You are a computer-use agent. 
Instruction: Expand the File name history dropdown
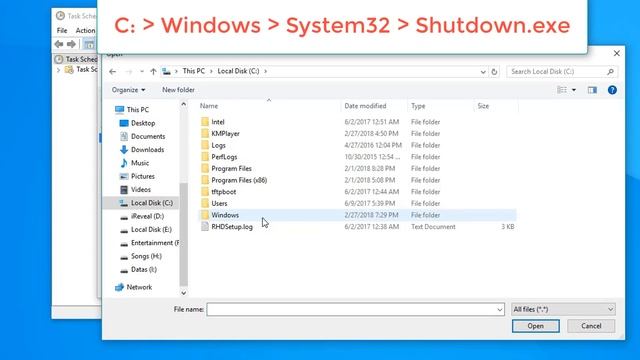pos(500,310)
